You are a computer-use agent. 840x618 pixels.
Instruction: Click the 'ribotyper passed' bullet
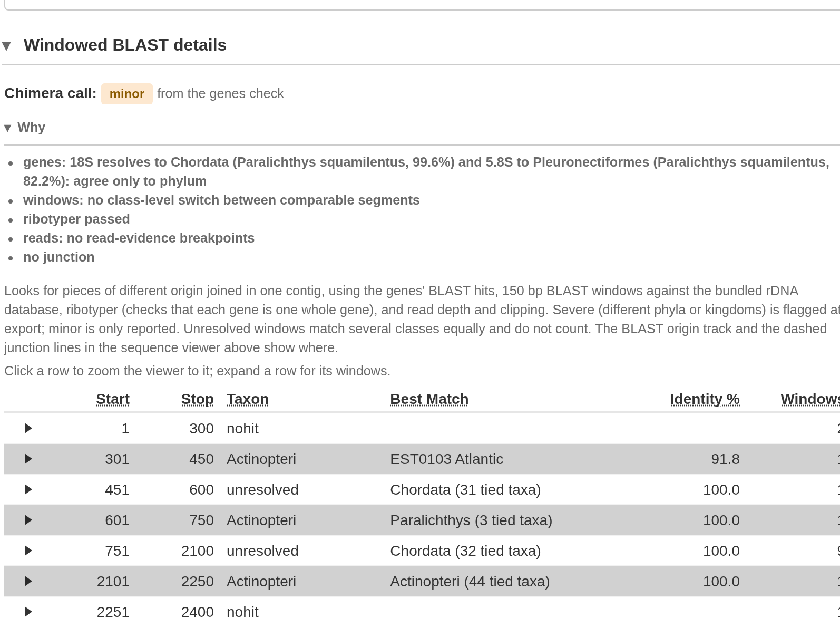(x=76, y=219)
